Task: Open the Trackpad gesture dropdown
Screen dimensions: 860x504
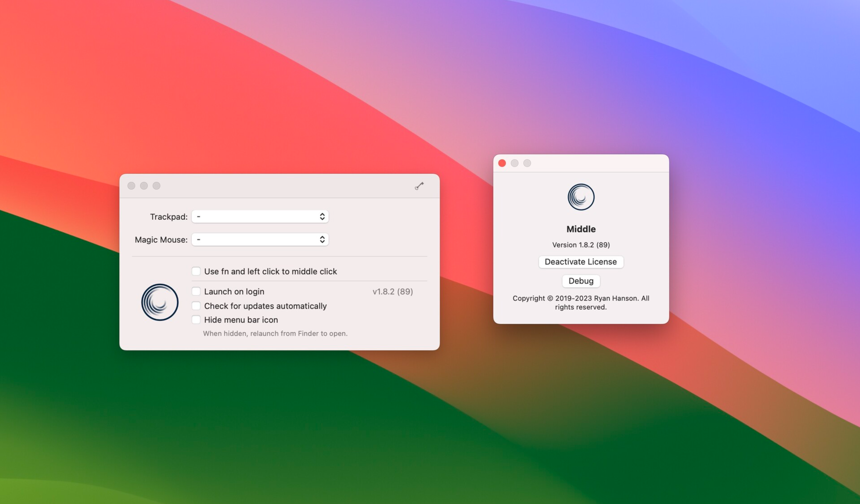Action: tap(260, 217)
